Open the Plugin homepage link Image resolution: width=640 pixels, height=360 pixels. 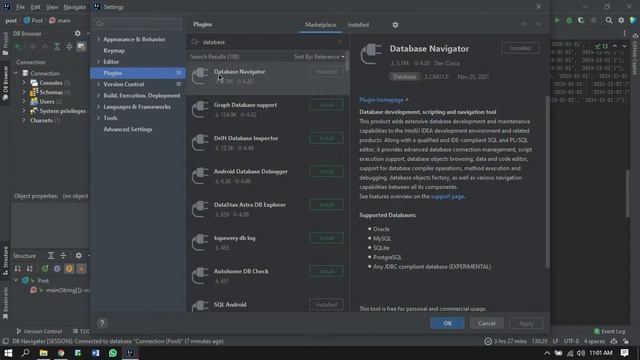(383, 100)
